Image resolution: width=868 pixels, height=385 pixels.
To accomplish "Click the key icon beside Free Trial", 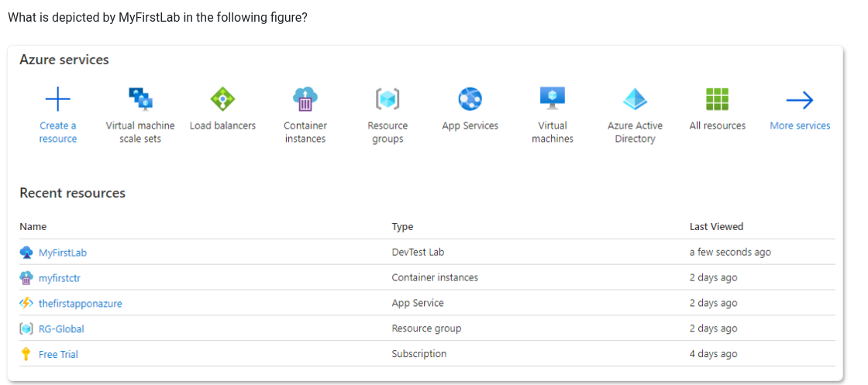I will click(x=25, y=354).
